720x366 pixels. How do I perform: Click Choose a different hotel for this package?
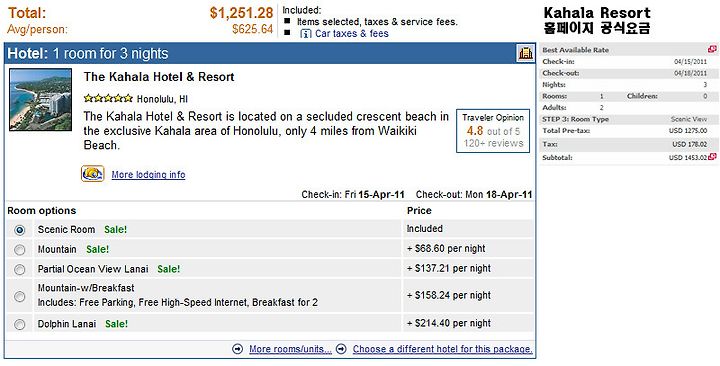(x=443, y=349)
